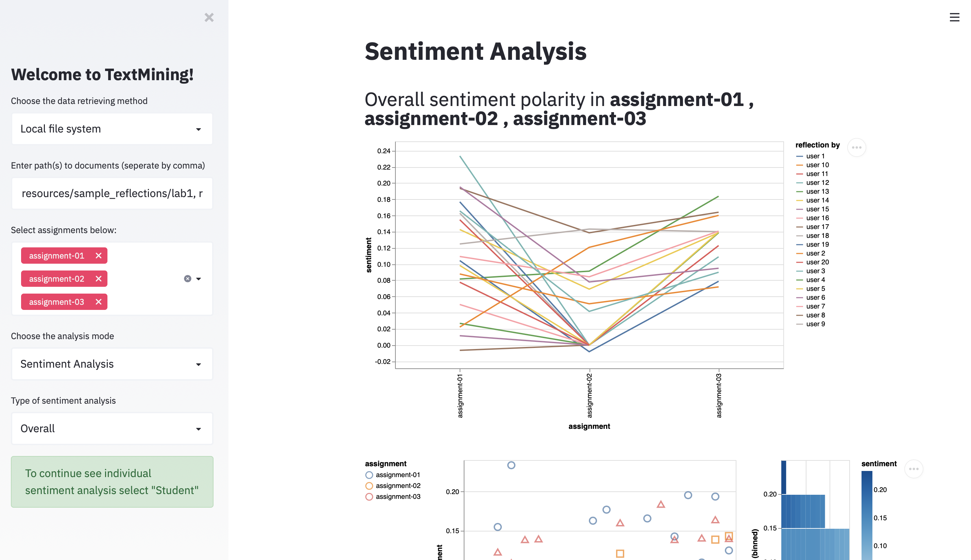Click user 12 legend entry
The height and width of the screenshot is (560, 971).
point(813,183)
